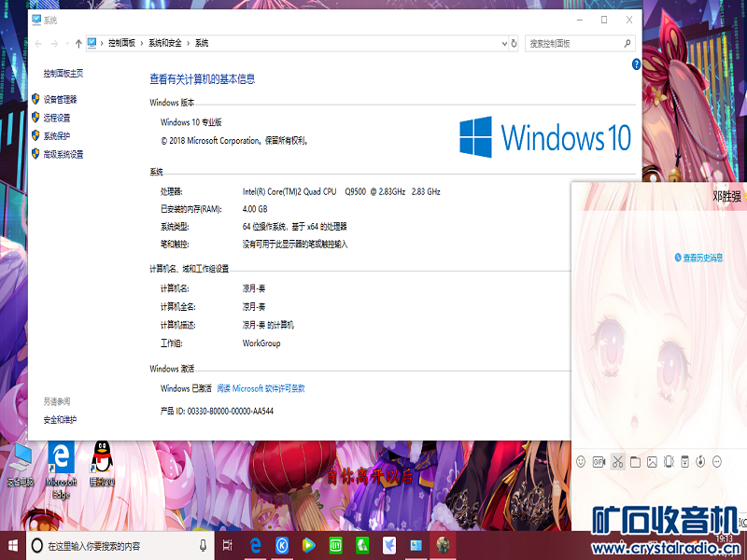
Task: Open 系统保护 in the sidebar
Action: tap(57, 135)
